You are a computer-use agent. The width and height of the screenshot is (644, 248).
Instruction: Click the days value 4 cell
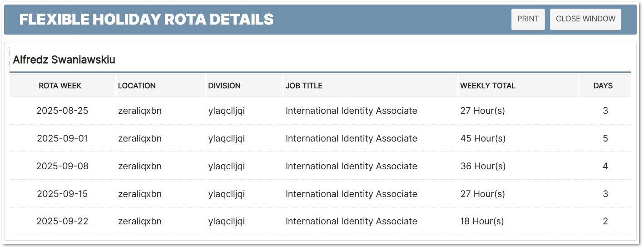(x=605, y=166)
